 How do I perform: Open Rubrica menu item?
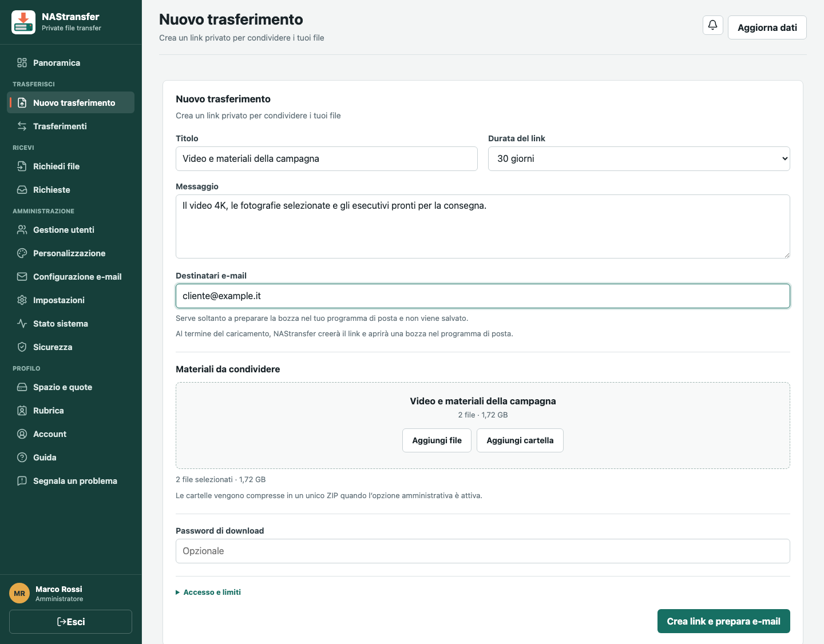tap(71, 411)
